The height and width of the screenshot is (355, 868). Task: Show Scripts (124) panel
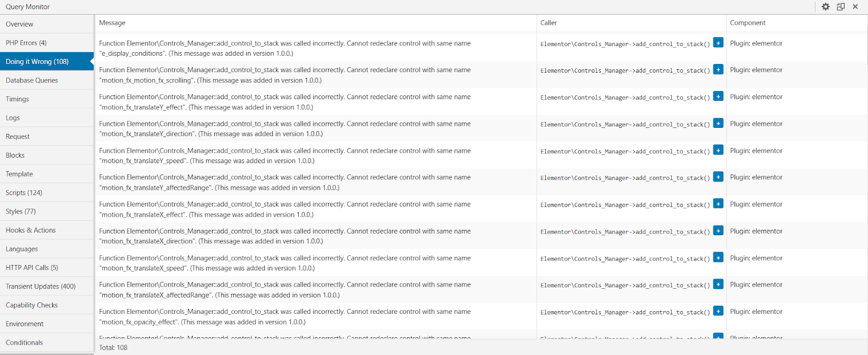click(24, 193)
